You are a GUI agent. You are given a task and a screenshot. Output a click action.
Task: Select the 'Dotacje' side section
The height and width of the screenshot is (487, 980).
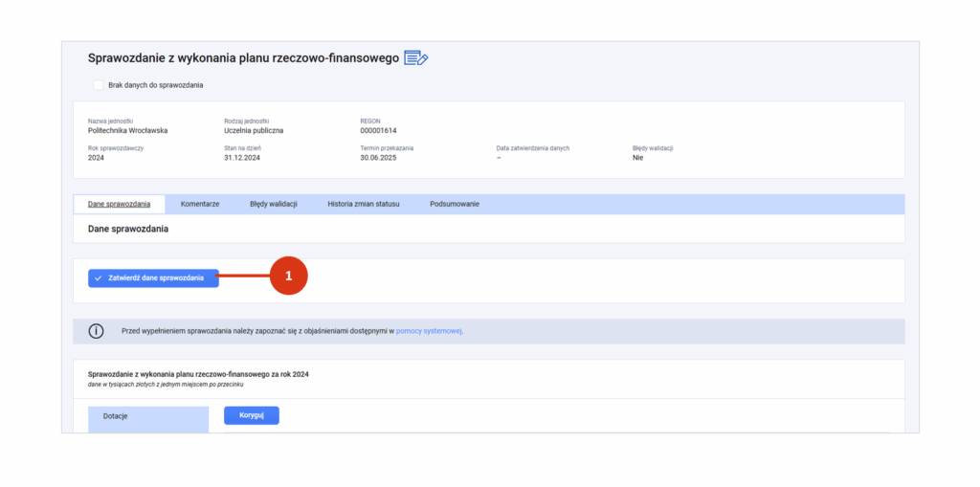coord(148,419)
